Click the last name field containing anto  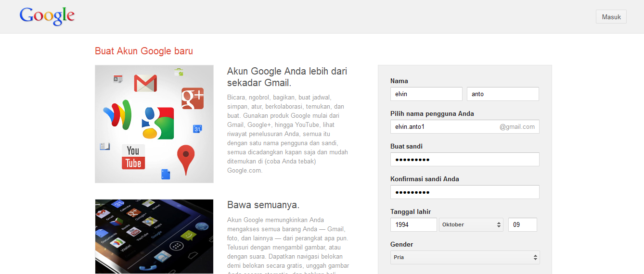pos(503,94)
